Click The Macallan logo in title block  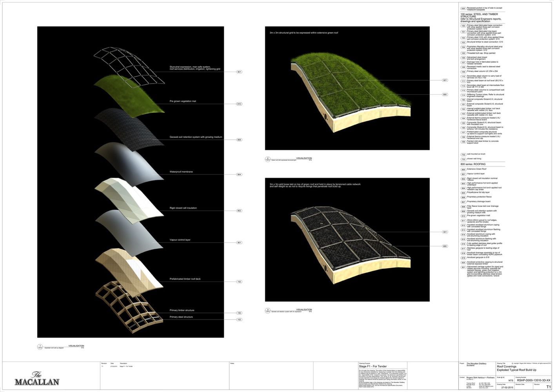tap(37, 379)
